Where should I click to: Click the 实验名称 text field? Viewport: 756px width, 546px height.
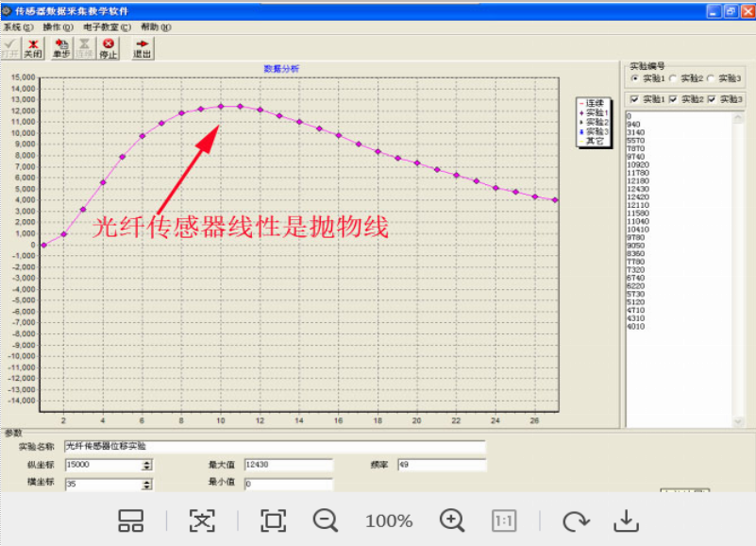(x=274, y=446)
